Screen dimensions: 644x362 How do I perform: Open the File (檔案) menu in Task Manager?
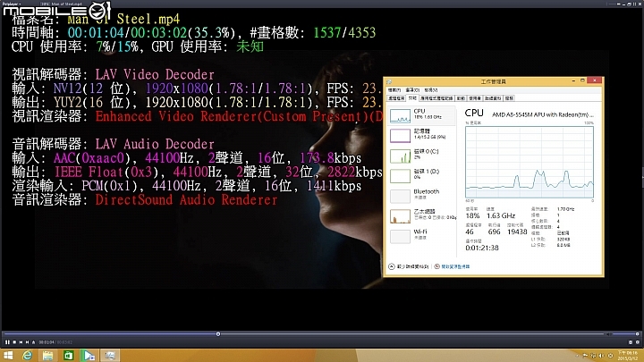point(394,90)
